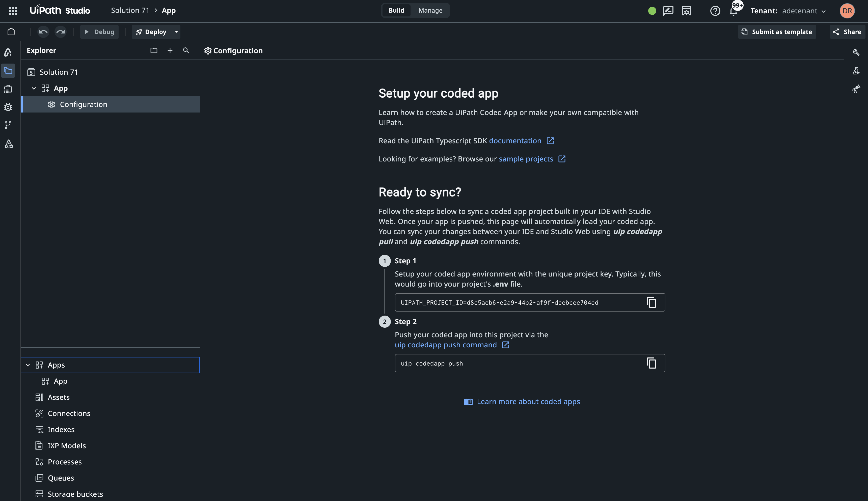Click the UIPATH_PROJECT_ID code field
Screen dimensions: 868x501
coord(530,302)
